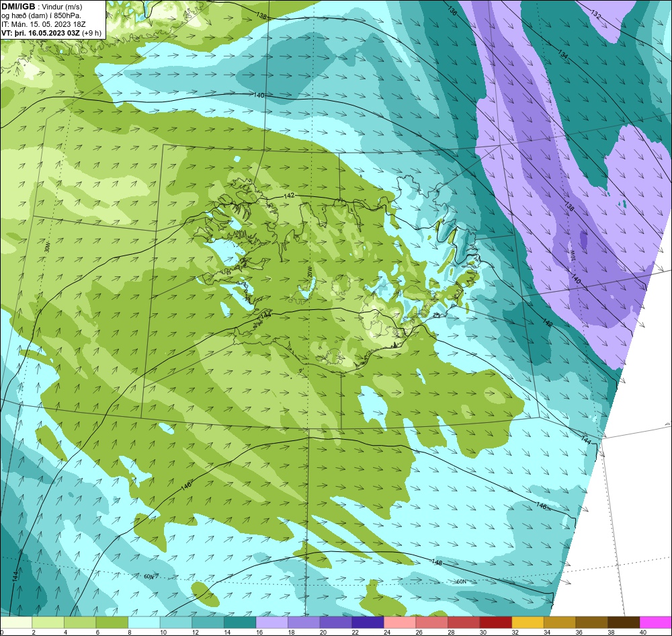
Task: Click the "IT: Mán. 15. 05. 2023 18Z" line
Action: tap(44, 24)
